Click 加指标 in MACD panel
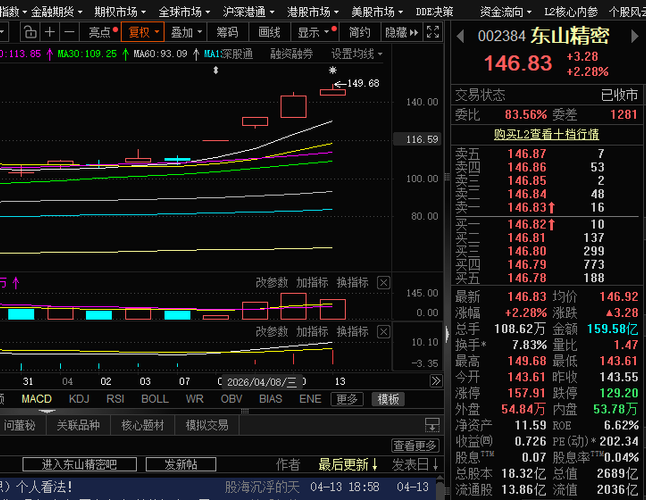 (312, 332)
